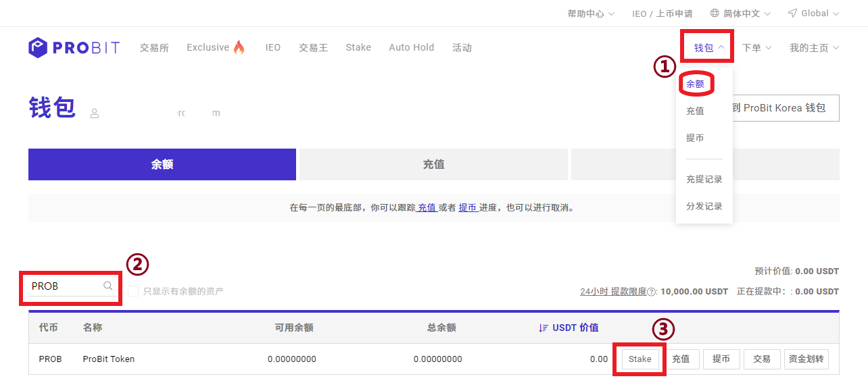The image size is (868, 387).
Task: Select 余额 in the wallet dropdown menu
Action: point(695,84)
